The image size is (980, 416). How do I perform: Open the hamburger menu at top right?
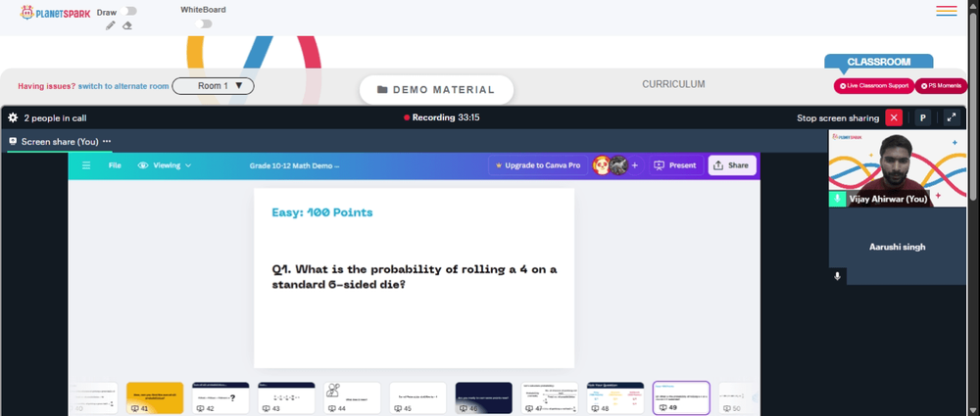pos(947,11)
